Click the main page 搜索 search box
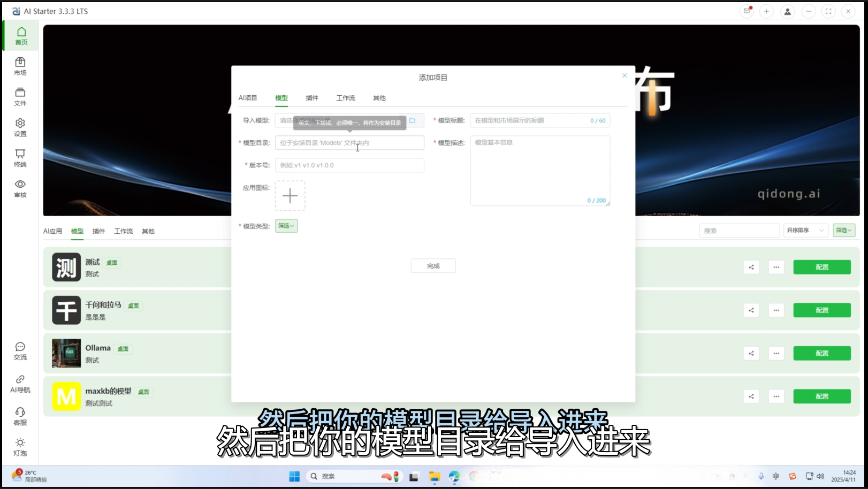The height and width of the screenshot is (489, 868). pos(739,231)
